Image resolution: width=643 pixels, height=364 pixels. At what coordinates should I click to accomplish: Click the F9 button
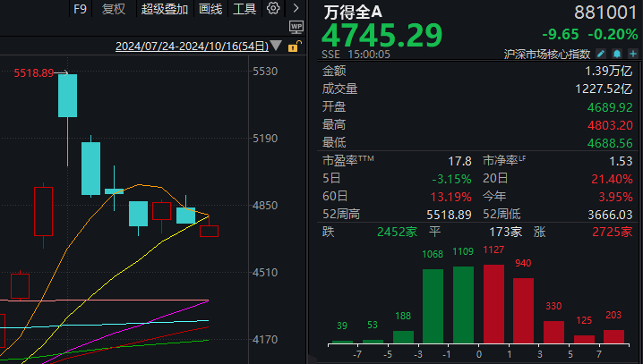(80, 9)
